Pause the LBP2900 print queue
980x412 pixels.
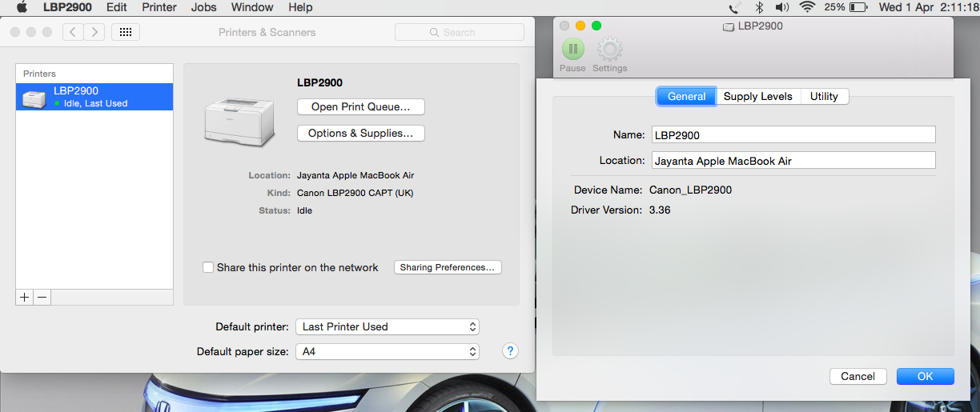click(572, 50)
